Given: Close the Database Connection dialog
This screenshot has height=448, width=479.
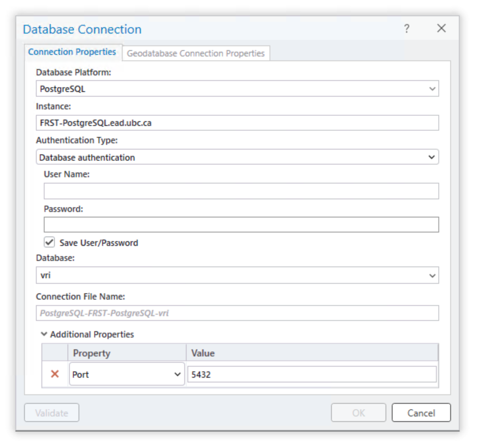Looking at the screenshot, I should pos(441,28).
